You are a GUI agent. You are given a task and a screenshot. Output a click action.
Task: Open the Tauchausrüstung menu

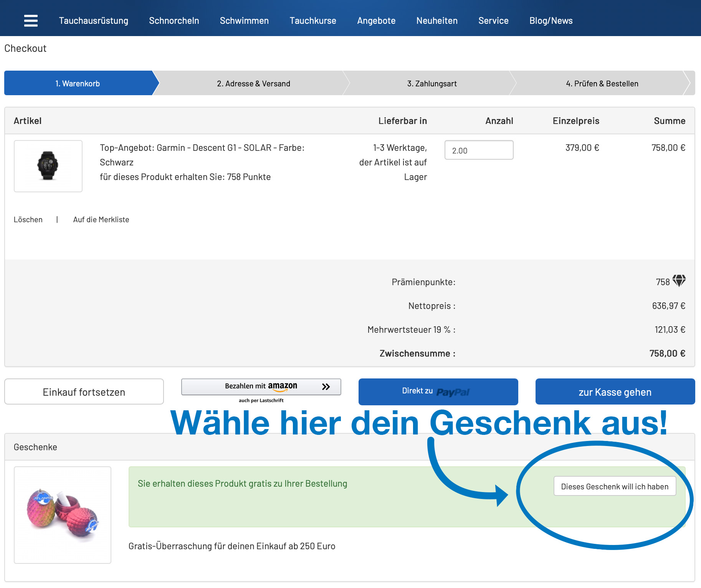coord(93,21)
